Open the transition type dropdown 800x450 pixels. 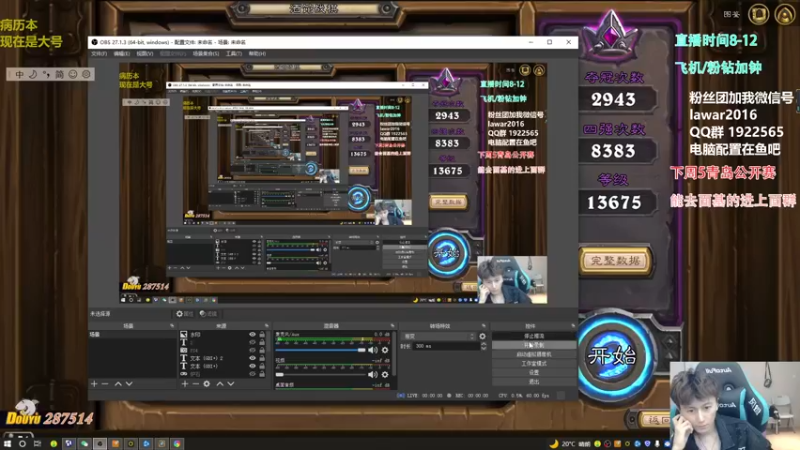click(x=439, y=336)
